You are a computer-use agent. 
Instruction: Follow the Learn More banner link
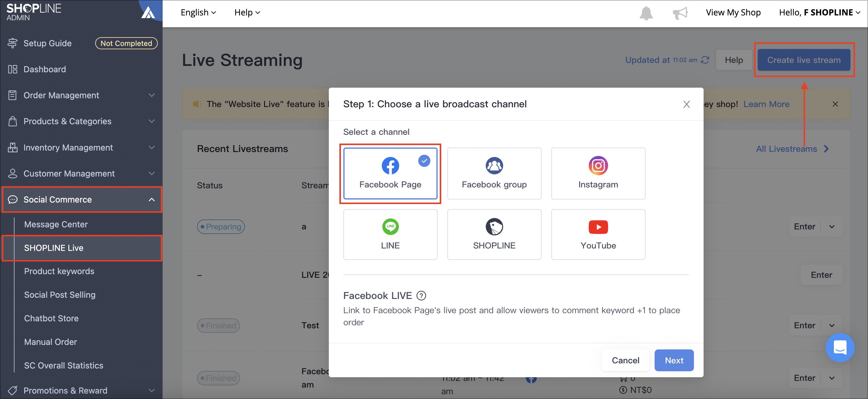click(766, 104)
